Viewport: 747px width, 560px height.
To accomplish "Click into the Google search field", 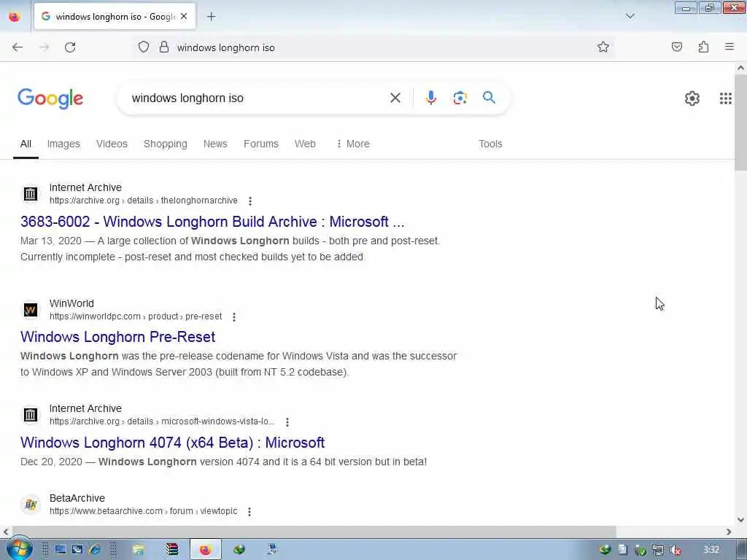I will click(258, 98).
